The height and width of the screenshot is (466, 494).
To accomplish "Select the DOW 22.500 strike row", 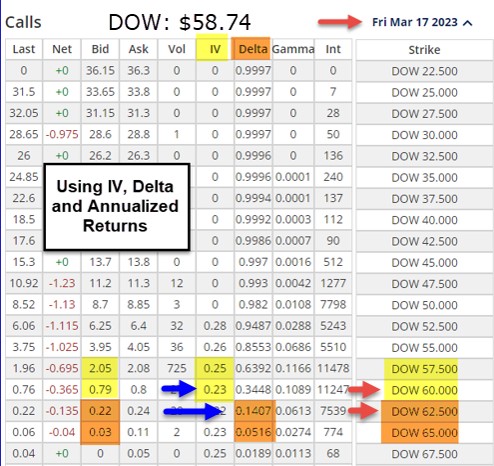I will (x=424, y=71).
